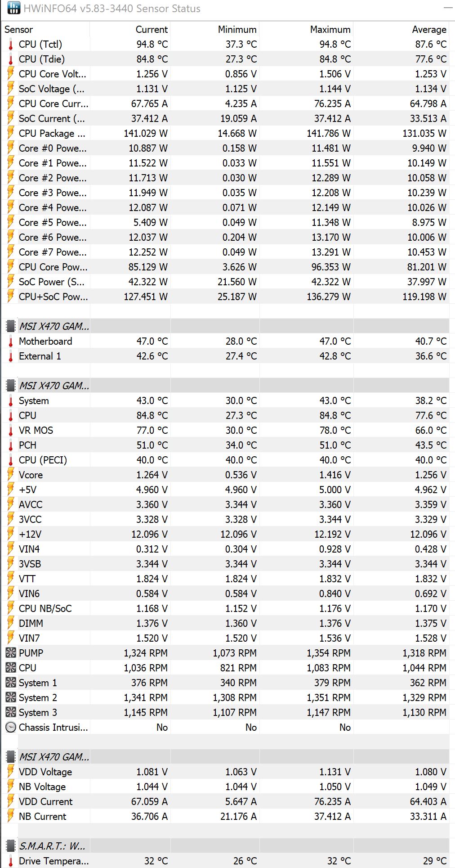The width and height of the screenshot is (455, 868).
Task: Select the CPU Core Pow... row
Action: tap(225, 267)
